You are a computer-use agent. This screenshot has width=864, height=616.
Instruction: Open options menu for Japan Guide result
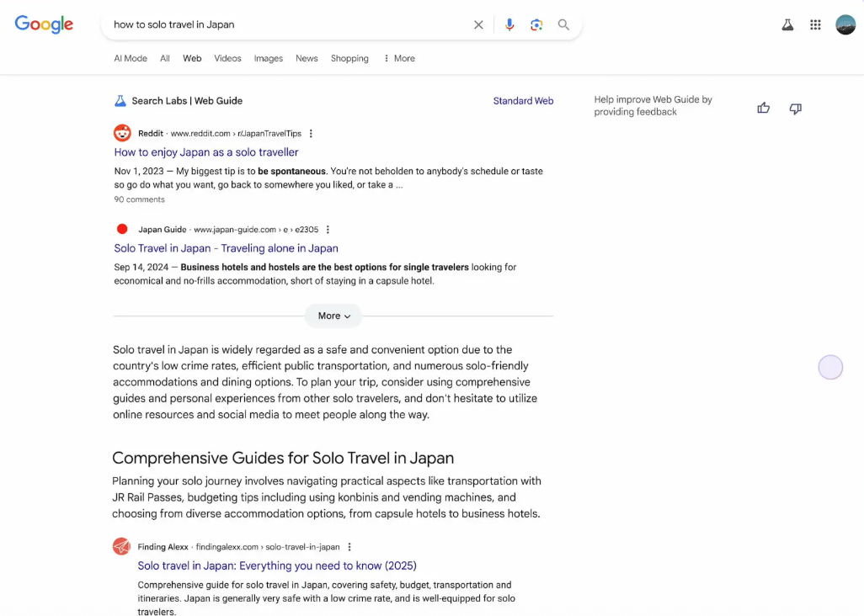pyautogui.click(x=328, y=230)
